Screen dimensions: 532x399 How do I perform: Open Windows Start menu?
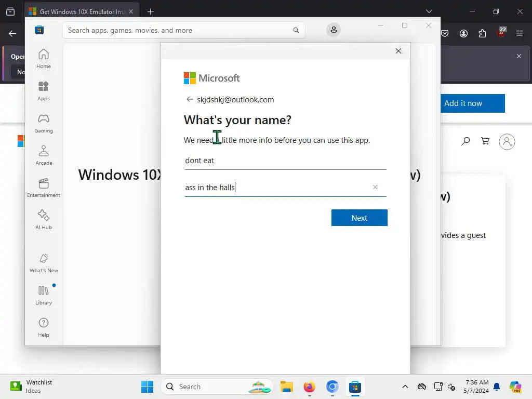(147, 387)
